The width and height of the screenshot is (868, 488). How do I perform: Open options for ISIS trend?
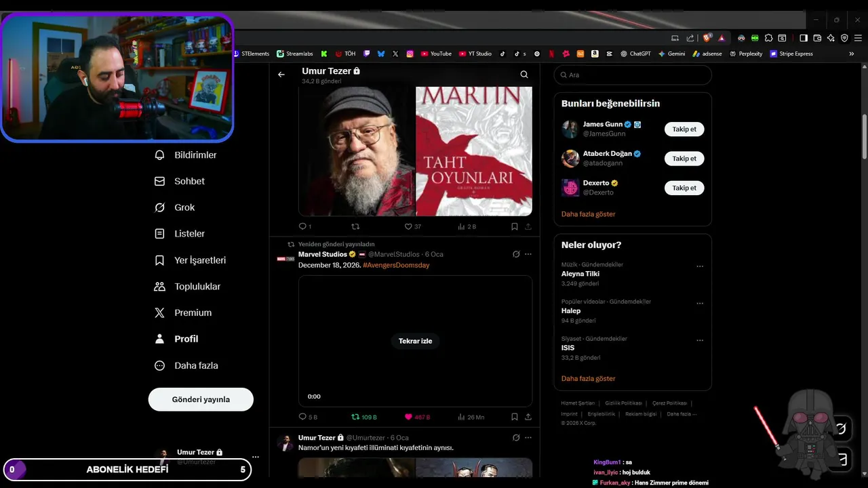point(700,340)
